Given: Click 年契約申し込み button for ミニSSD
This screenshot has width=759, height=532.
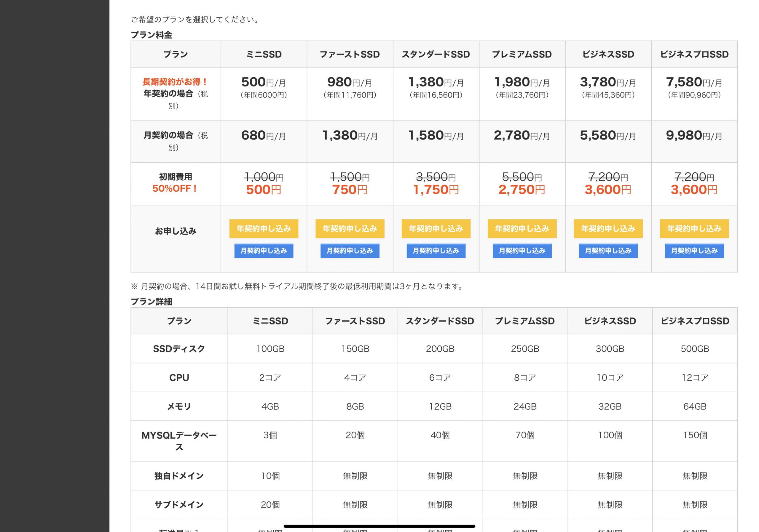Looking at the screenshot, I should 264,228.
